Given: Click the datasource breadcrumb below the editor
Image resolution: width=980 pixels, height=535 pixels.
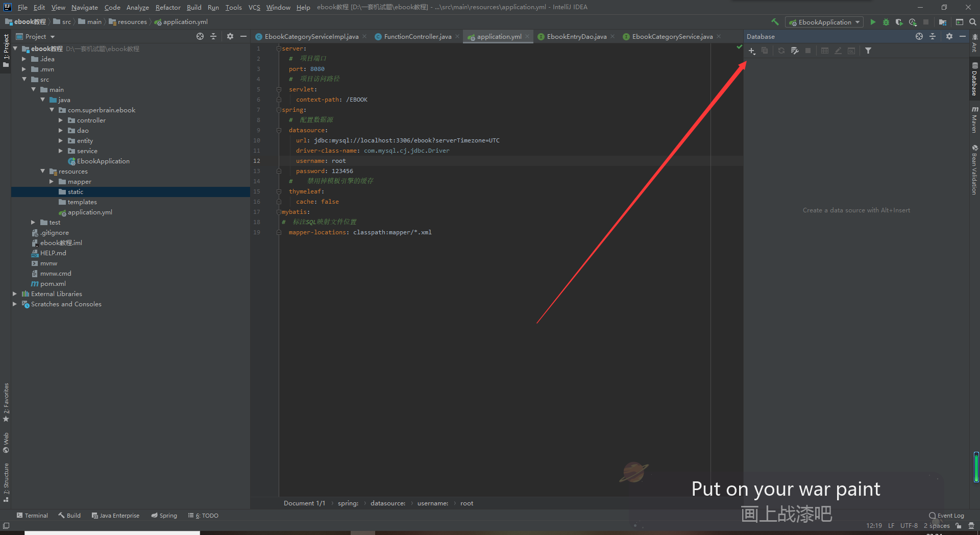Looking at the screenshot, I should (388, 503).
